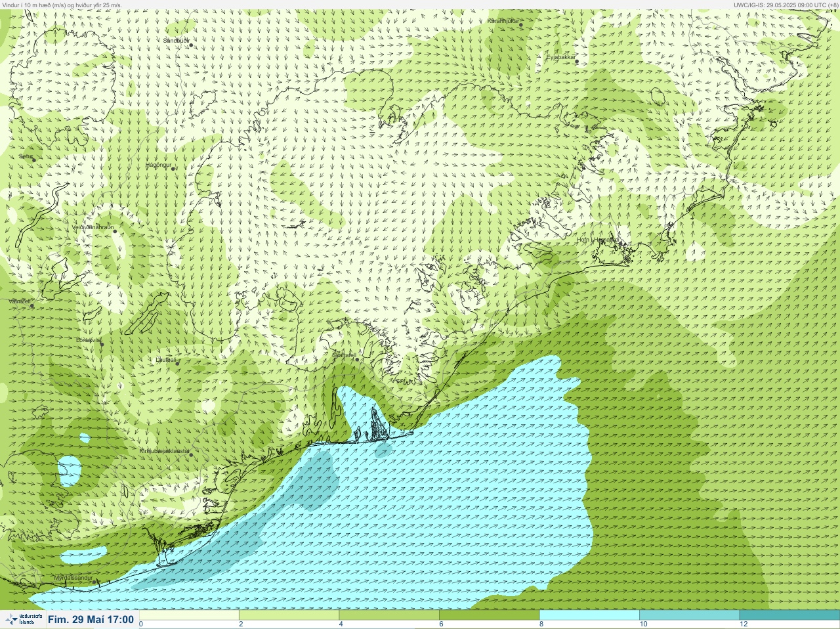Click the Kirkjubæjarklaustur station label
Viewport: 840px width, 629px height.
tap(164, 451)
